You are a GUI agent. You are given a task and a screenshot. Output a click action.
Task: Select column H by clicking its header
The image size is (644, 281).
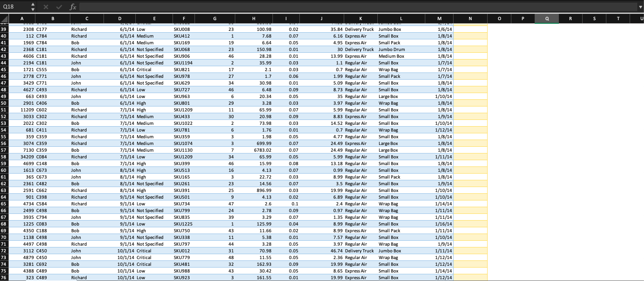[253, 19]
